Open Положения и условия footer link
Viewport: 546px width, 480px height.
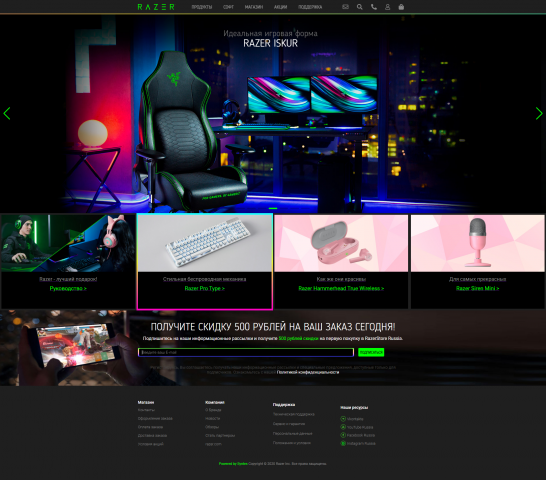(x=292, y=443)
